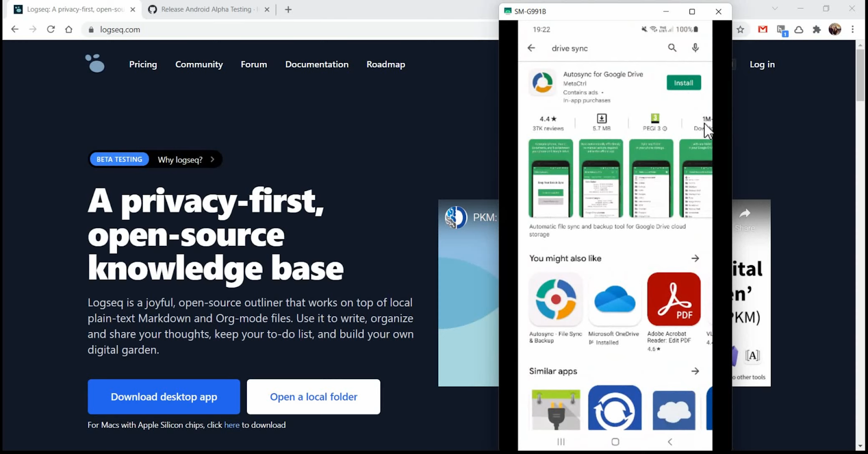
Task: Click Share icon on the video
Action: [x=745, y=219]
